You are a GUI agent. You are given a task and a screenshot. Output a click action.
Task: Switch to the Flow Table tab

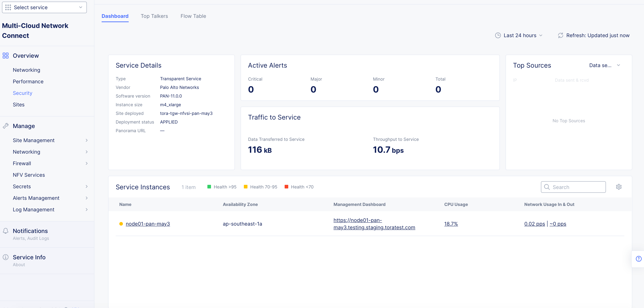193,16
